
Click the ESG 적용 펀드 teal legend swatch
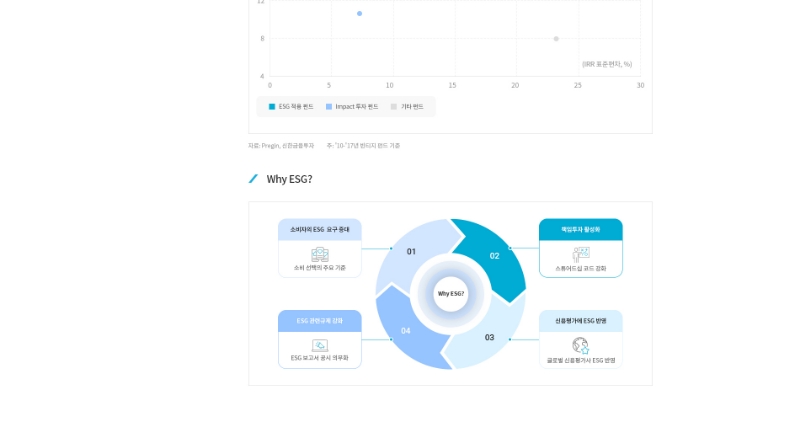click(272, 107)
